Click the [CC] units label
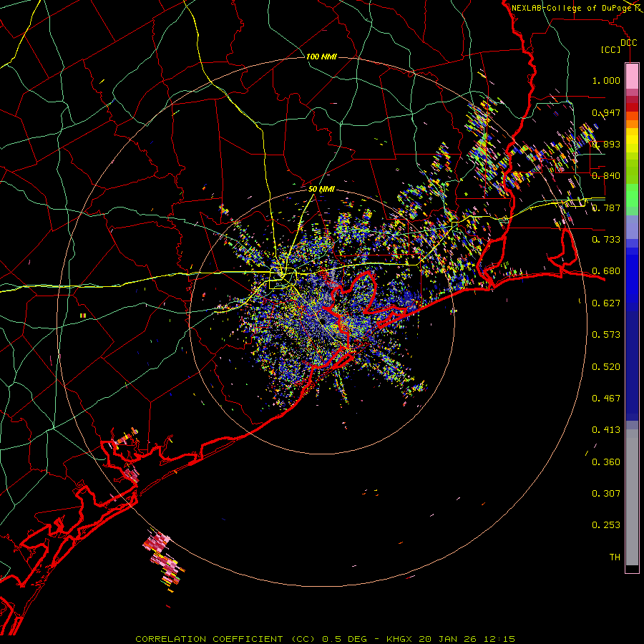Viewport: 644px width, 644px height. (610, 49)
